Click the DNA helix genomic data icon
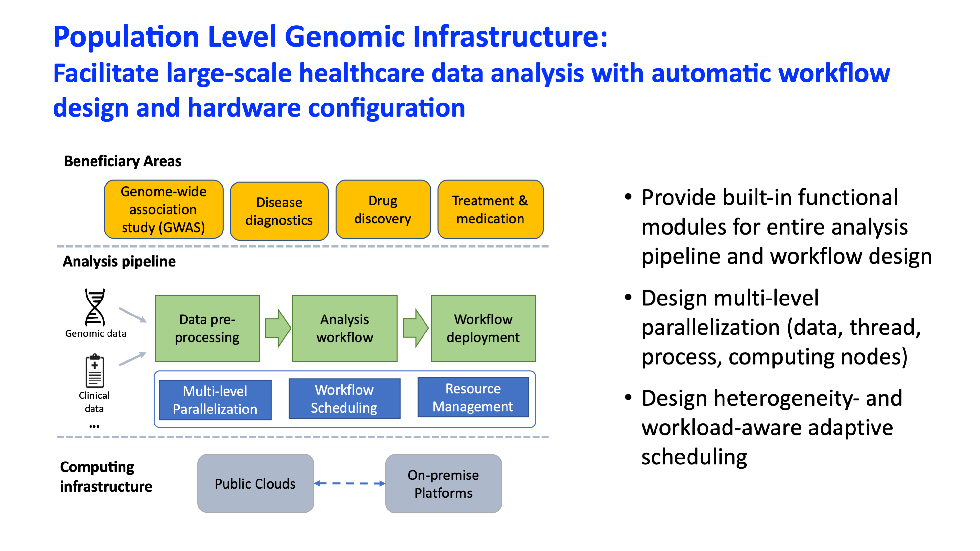The image size is (980, 551). (x=95, y=307)
